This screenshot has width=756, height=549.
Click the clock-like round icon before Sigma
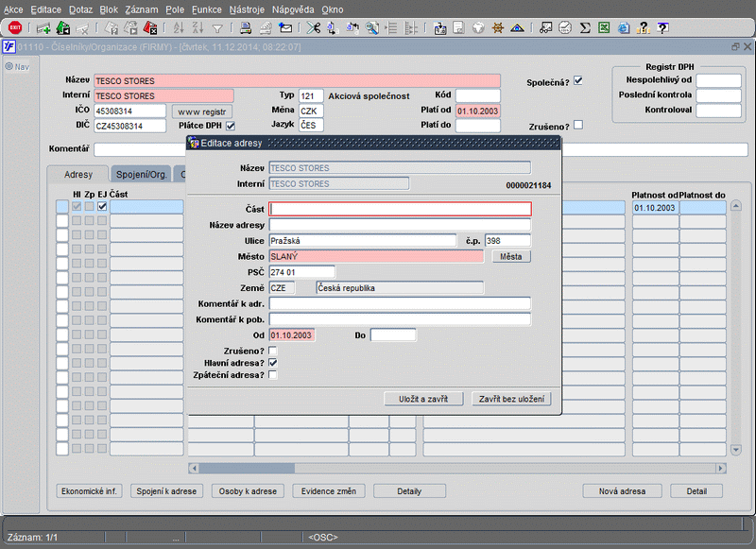point(565,28)
